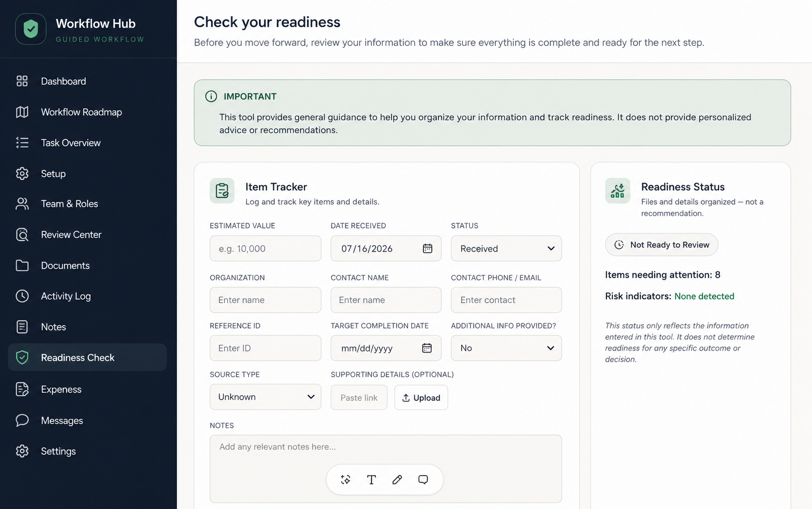Click the Readiness Status chart icon
Screen dimensions: 812x509
click(618, 191)
